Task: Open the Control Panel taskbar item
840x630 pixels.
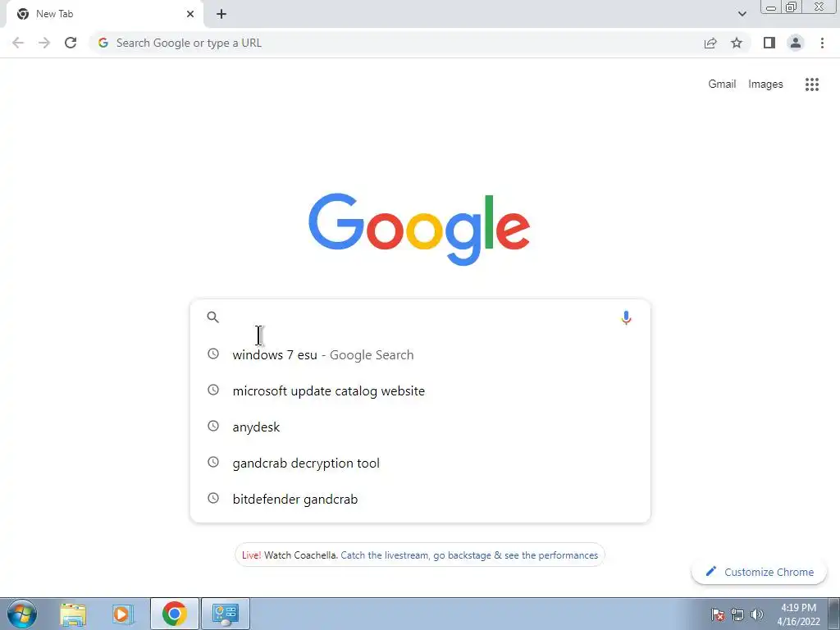Action: (225, 614)
